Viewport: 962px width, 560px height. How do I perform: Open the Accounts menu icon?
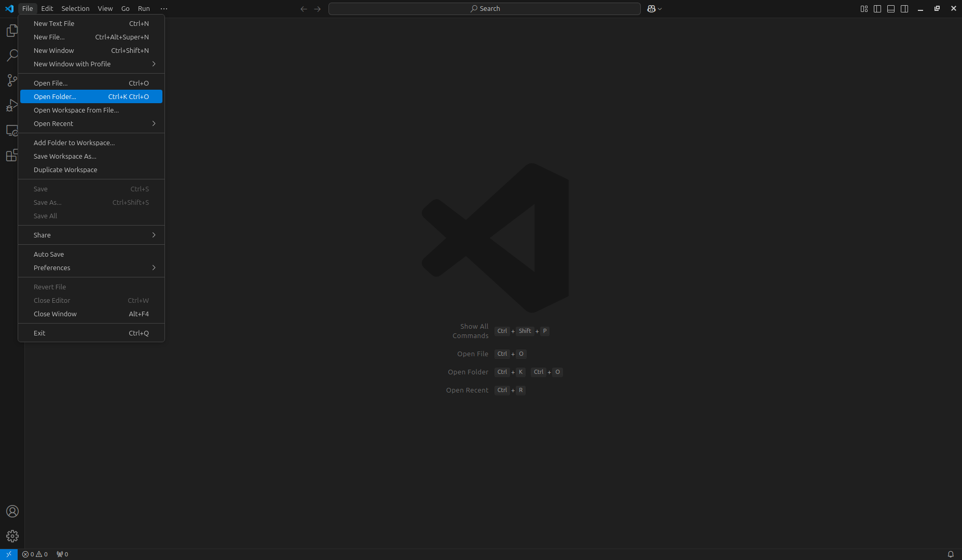click(12, 511)
